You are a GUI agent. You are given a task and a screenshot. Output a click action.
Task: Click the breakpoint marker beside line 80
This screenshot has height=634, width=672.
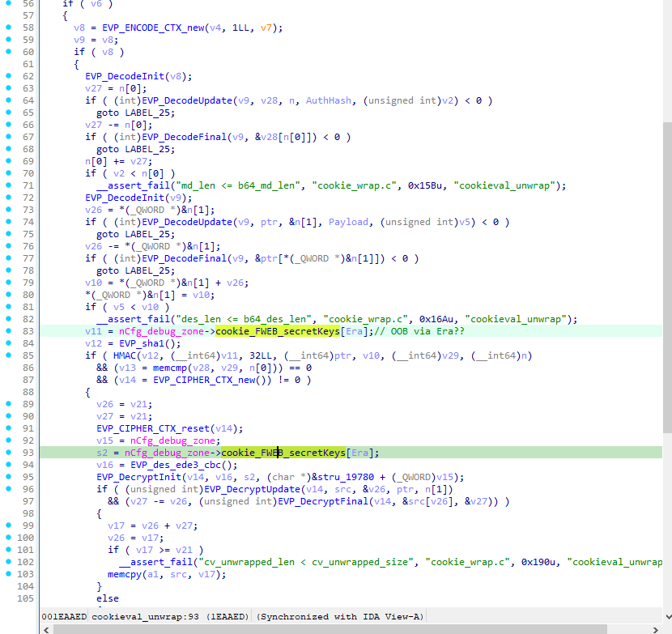(8, 294)
